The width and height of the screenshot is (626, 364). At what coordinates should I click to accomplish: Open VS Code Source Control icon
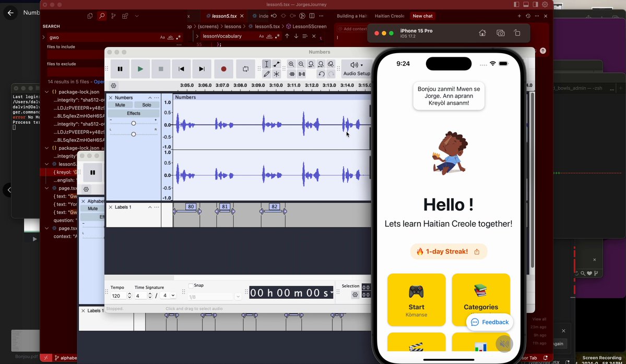(x=113, y=16)
